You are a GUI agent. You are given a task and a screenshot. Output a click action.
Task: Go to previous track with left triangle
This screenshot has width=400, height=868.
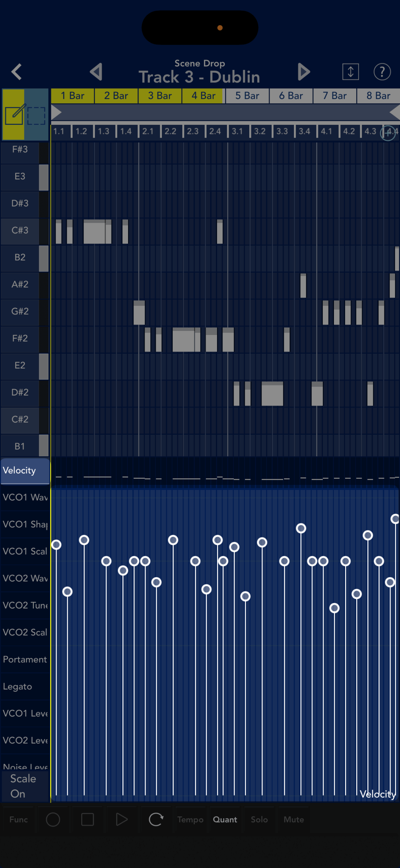[x=96, y=72]
